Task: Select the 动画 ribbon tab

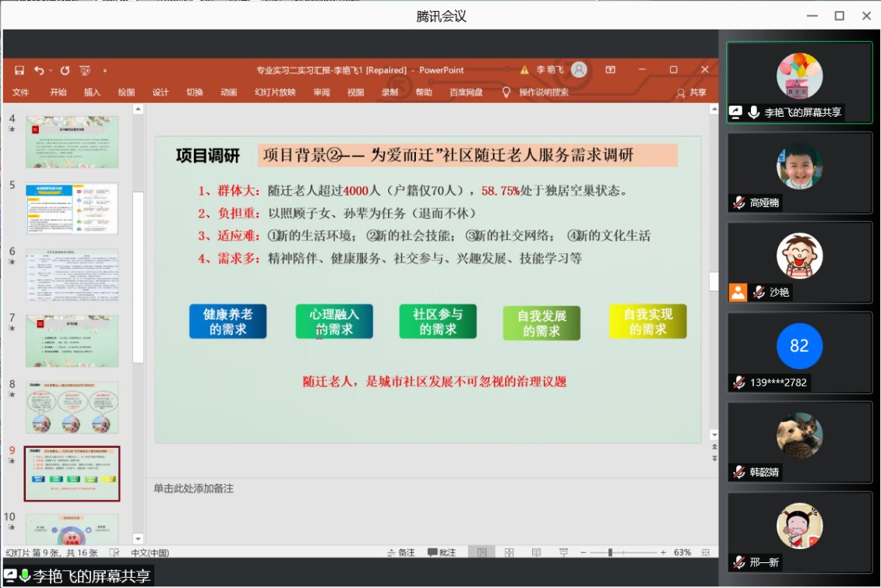Action: click(x=229, y=92)
